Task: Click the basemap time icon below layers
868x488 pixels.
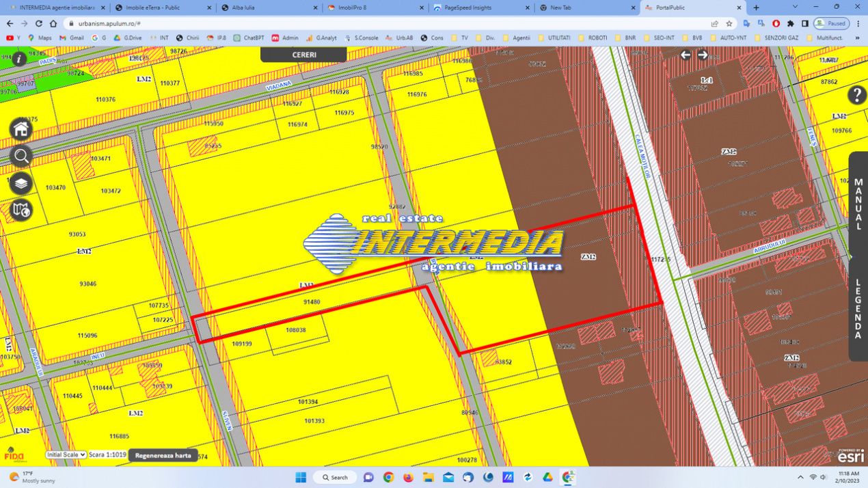Action: pyautogui.click(x=21, y=211)
